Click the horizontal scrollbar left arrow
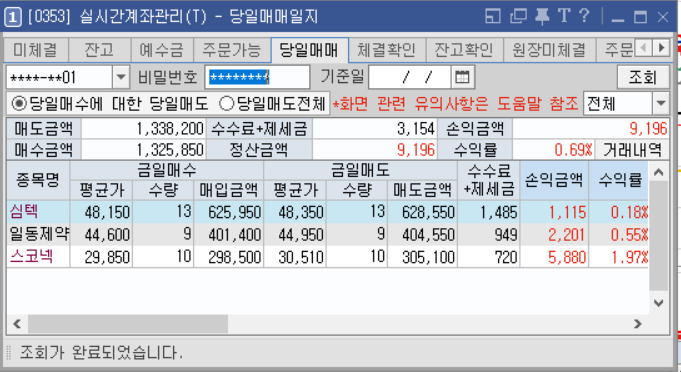681x372 pixels. [x=17, y=324]
